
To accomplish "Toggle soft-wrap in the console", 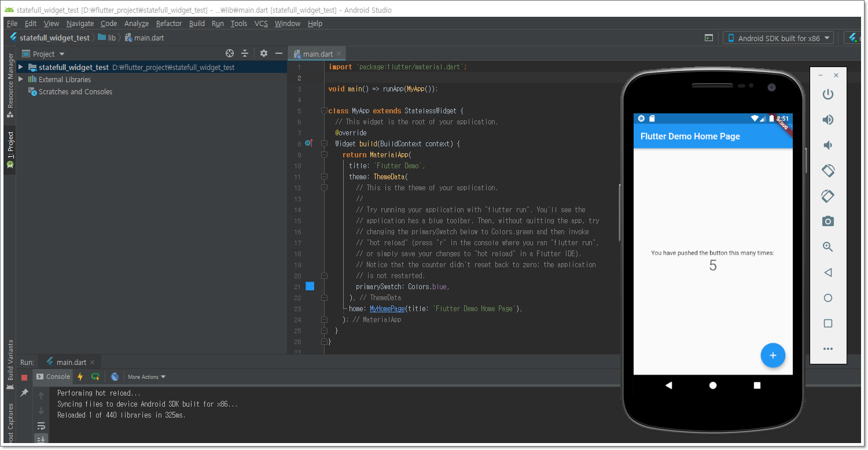I will tap(41, 426).
